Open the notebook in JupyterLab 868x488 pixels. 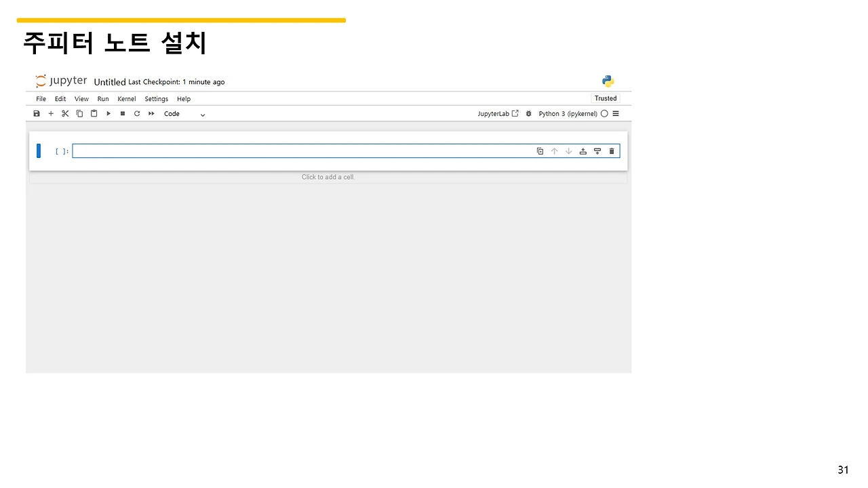tap(498, 114)
